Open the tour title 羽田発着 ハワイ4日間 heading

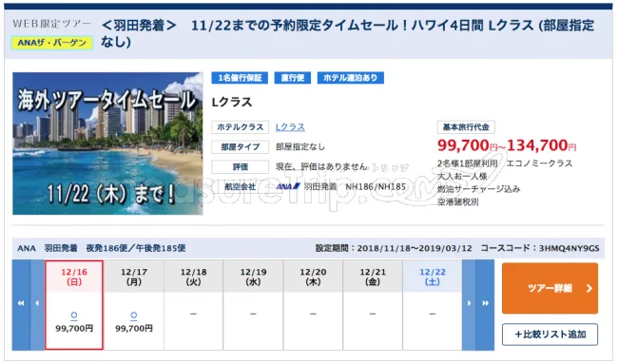click(347, 33)
